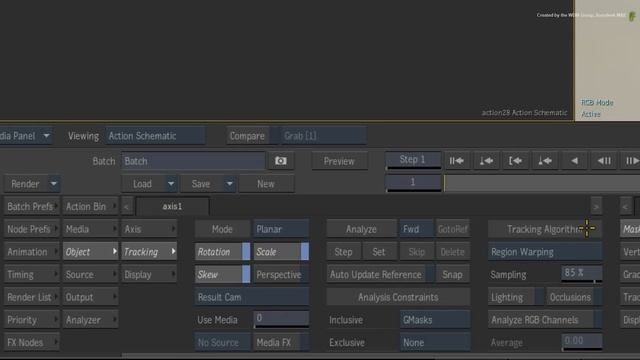Image resolution: width=640 pixels, height=360 pixels.
Task: Open the Media Panel dropdown arrow
Action: [x=47, y=136]
